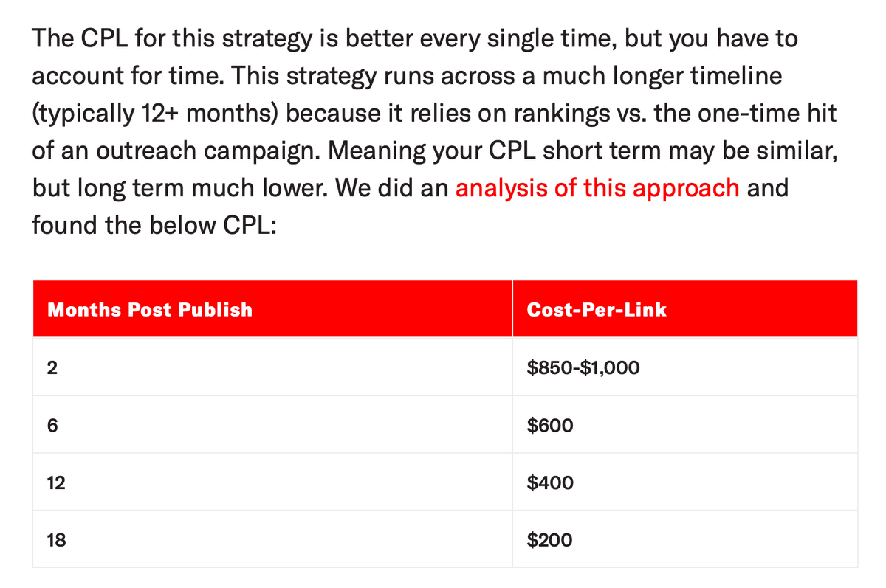This screenshot has height=588, width=886.
Task: Select the "6" months table cell
Action: pyautogui.click(x=272, y=424)
